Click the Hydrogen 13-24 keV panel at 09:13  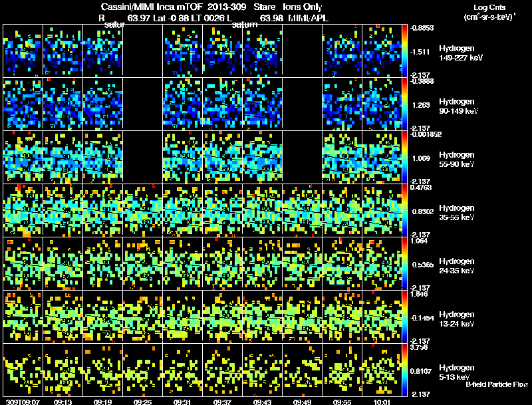coord(63,317)
